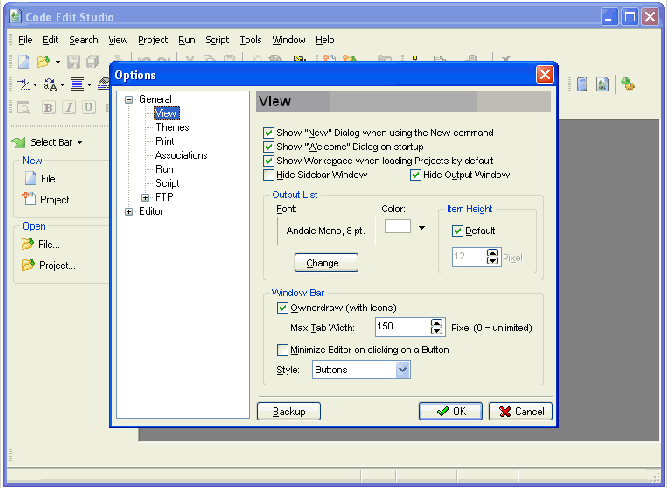Toggle Show "Welcome" Dialog on startup checkbox
This screenshot has height=488, width=667.
tap(268, 147)
